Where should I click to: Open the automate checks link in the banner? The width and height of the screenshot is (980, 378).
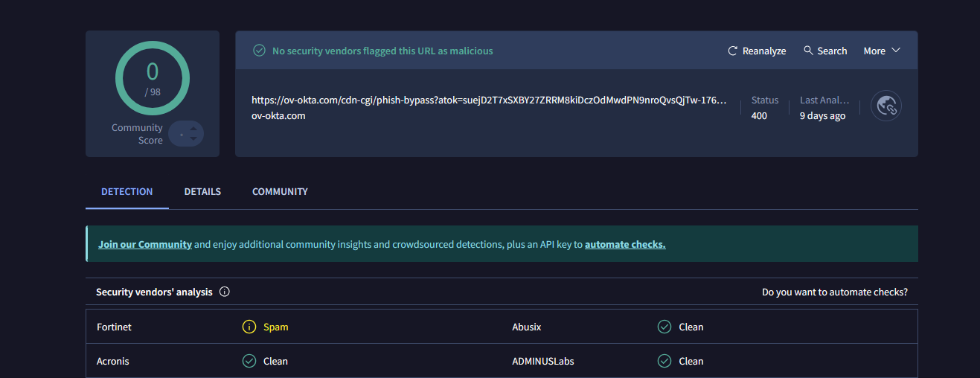point(625,244)
